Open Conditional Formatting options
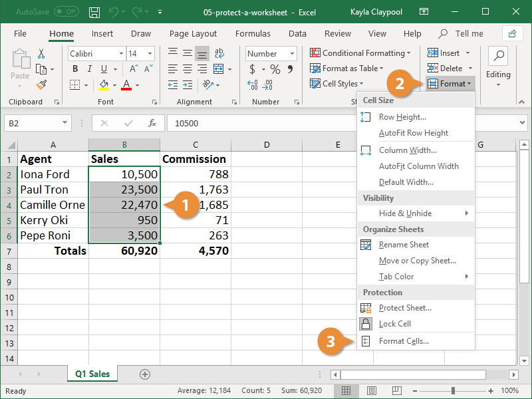This screenshot has width=532, height=399. [x=360, y=53]
